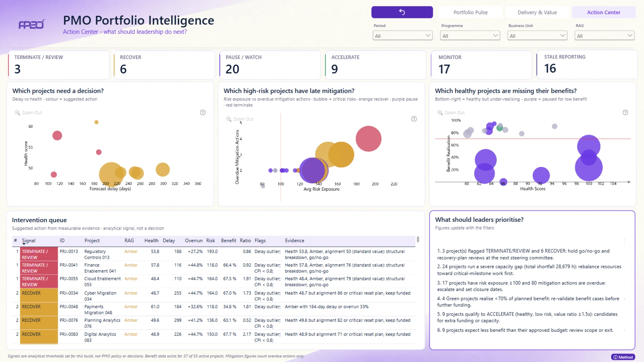The image size is (644, 362).
Task: Click Zoom Out on delay vs health chart
Action: pyautogui.click(x=29, y=113)
